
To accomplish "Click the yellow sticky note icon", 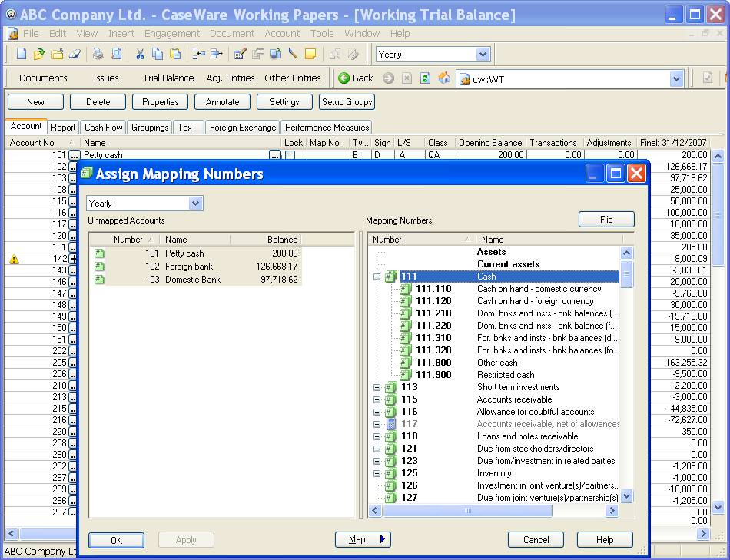I will (x=310, y=54).
